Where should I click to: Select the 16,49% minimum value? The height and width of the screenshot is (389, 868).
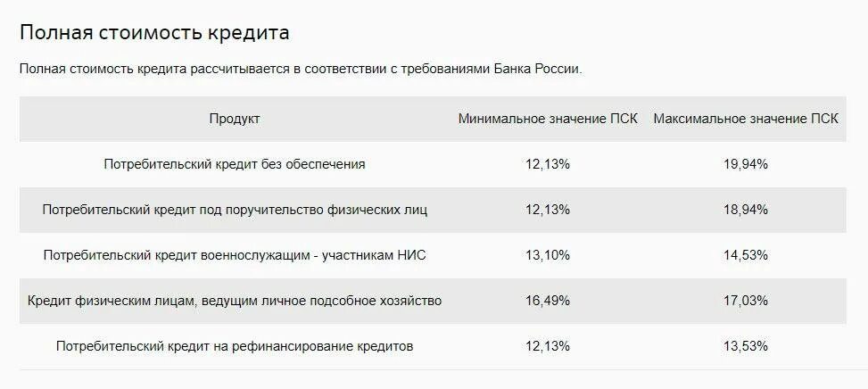pyautogui.click(x=548, y=301)
